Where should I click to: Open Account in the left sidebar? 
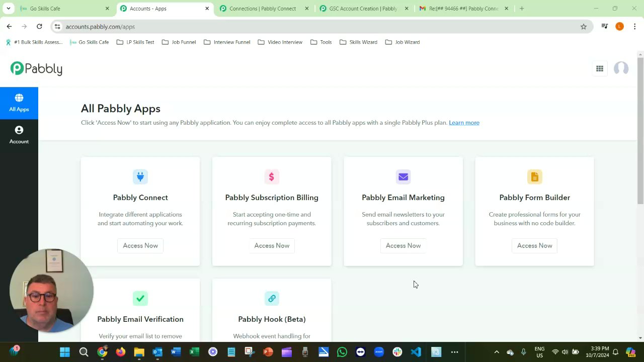click(x=19, y=135)
